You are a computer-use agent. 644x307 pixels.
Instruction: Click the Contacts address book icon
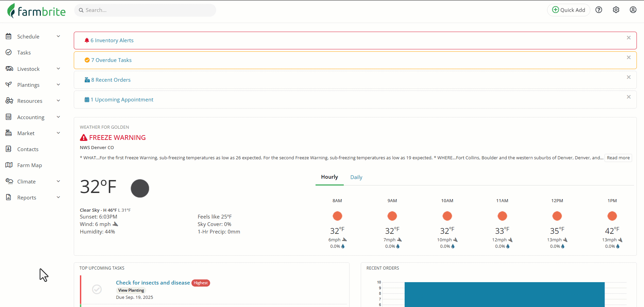pos(9,149)
